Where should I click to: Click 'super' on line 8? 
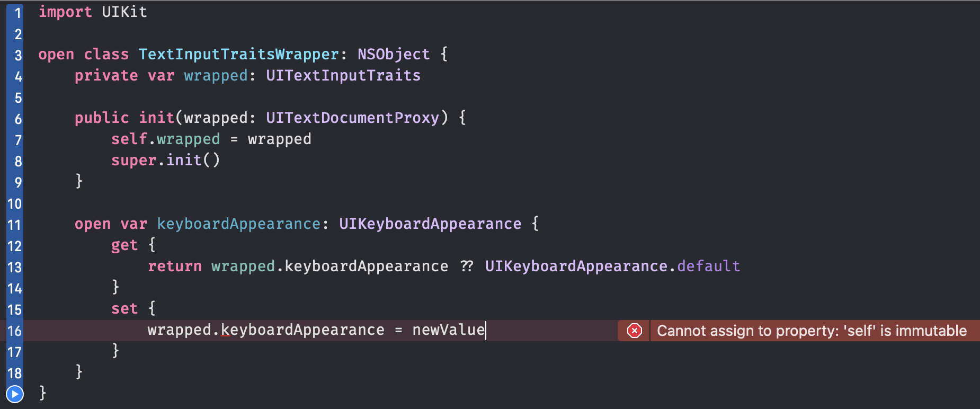pos(133,161)
